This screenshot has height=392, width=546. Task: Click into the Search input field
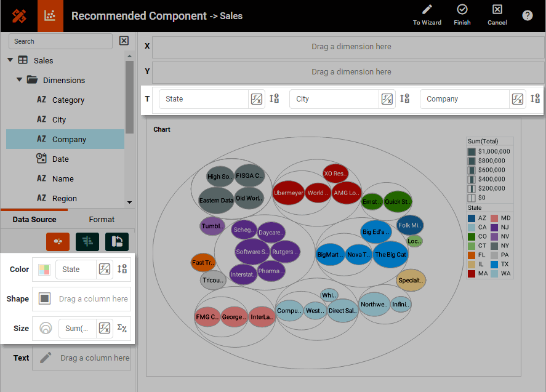[60, 41]
